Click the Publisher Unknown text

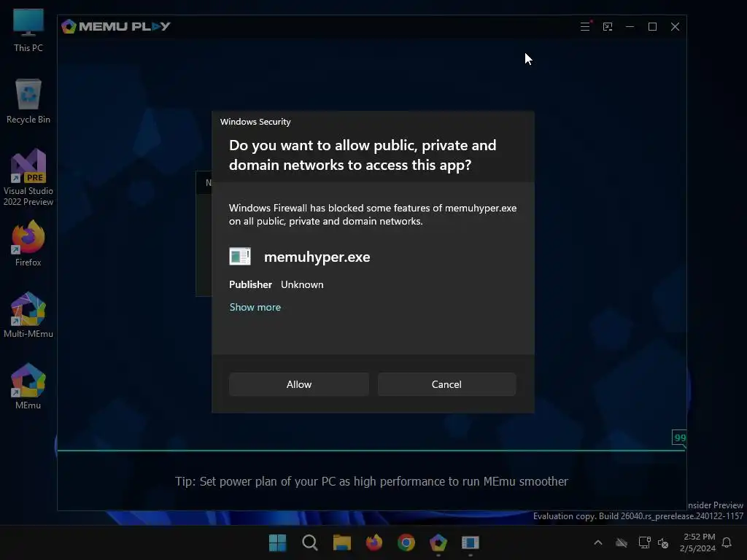coord(276,284)
